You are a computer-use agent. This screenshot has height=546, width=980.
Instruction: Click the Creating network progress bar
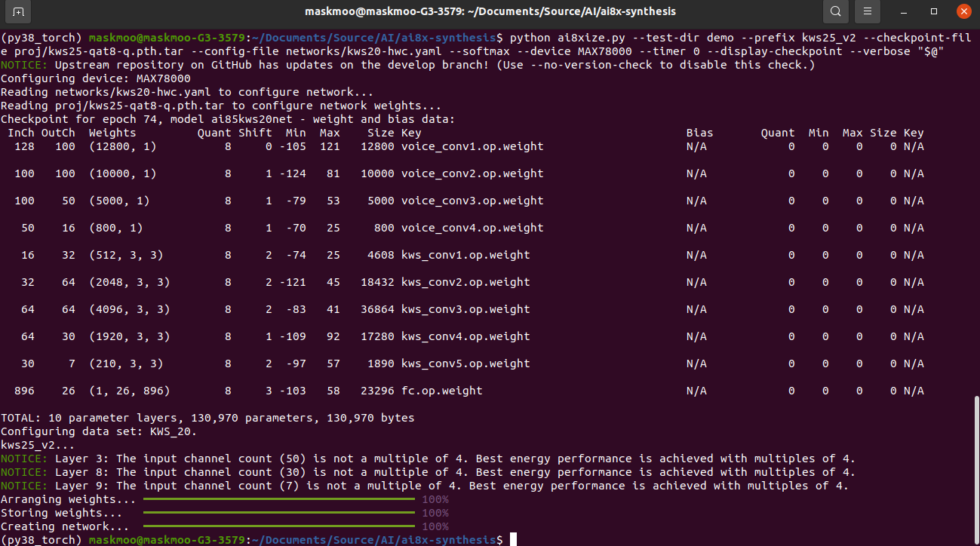[278, 526]
